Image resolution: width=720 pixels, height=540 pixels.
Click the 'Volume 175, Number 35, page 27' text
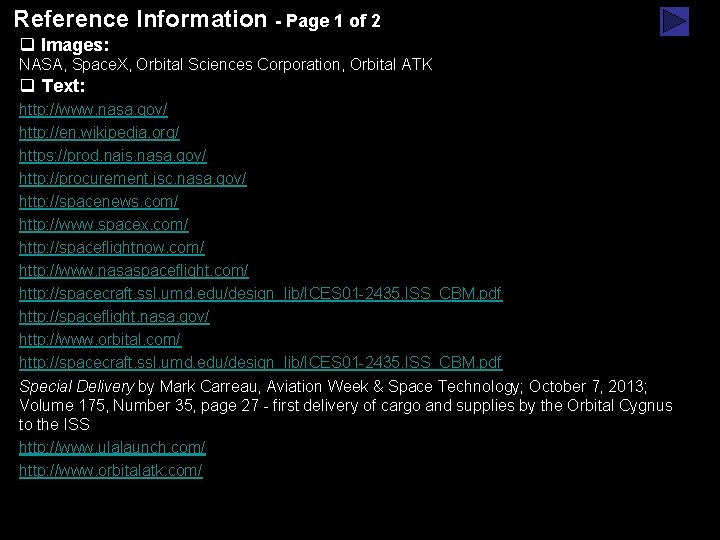[x=139, y=406]
